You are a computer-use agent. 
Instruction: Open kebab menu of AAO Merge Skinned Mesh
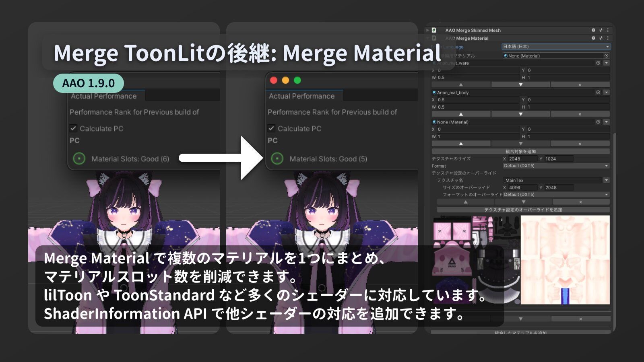[x=608, y=30]
